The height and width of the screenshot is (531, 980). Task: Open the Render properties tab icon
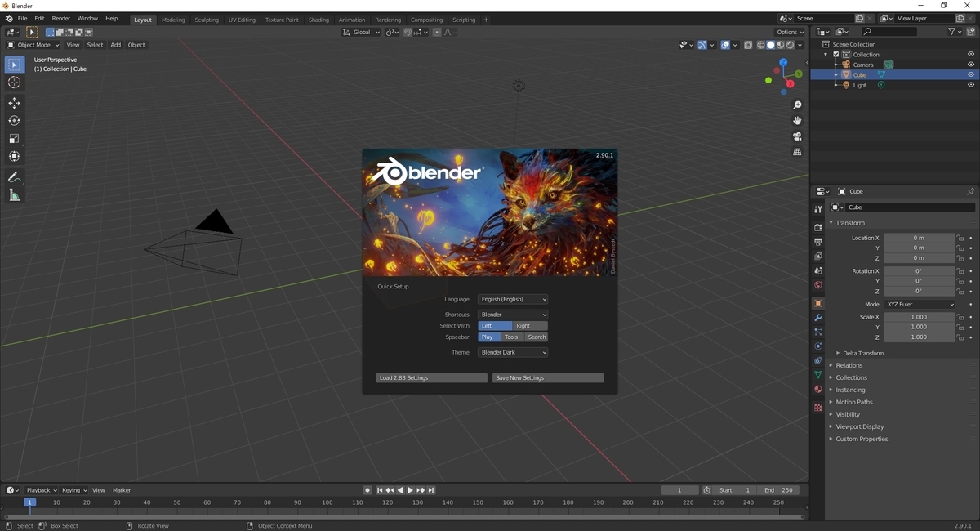[x=817, y=227]
